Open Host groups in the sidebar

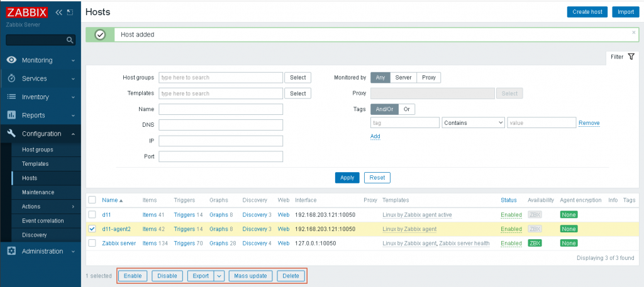37,149
